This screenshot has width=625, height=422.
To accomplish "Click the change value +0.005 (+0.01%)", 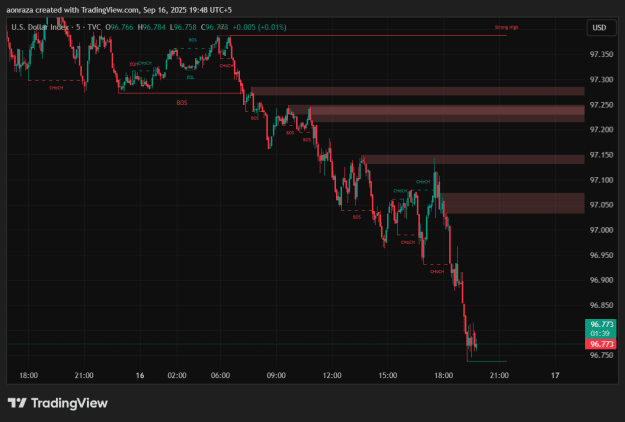I will [x=259, y=27].
